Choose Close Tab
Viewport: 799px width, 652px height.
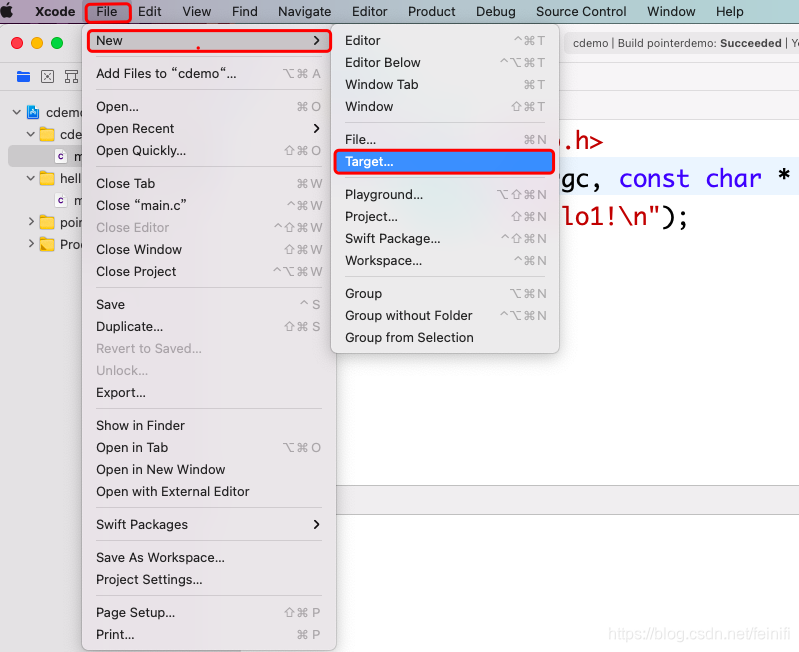pyautogui.click(x=209, y=183)
